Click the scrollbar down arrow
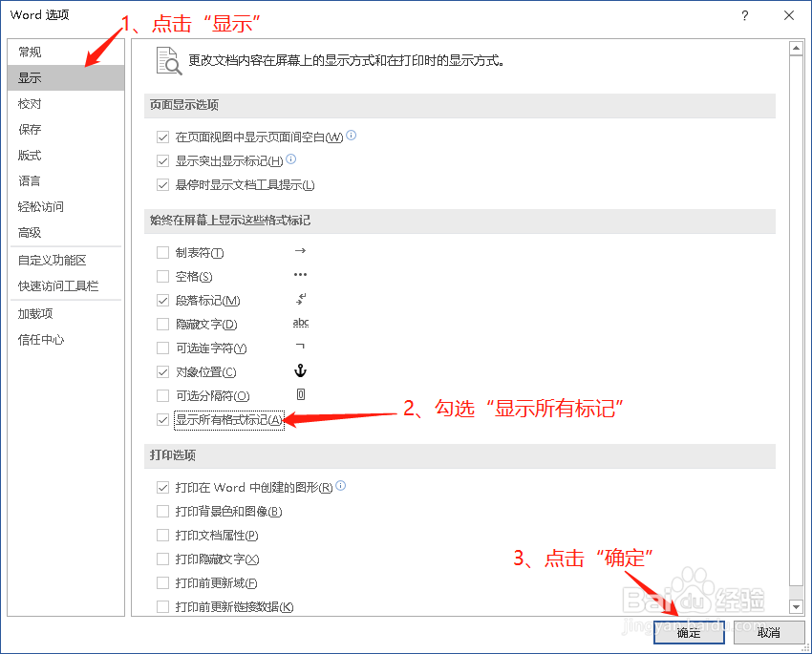 point(796,606)
